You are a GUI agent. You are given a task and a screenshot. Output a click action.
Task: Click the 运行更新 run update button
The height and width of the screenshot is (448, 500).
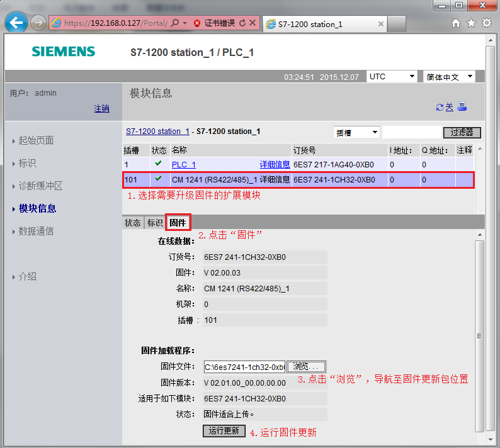(x=224, y=431)
